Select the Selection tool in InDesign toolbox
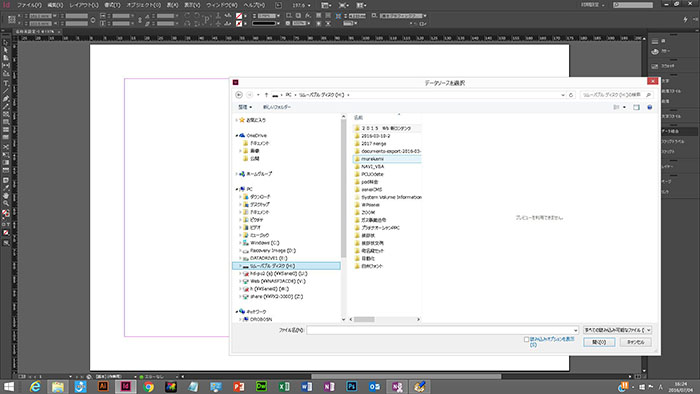 pyautogui.click(x=6, y=43)
